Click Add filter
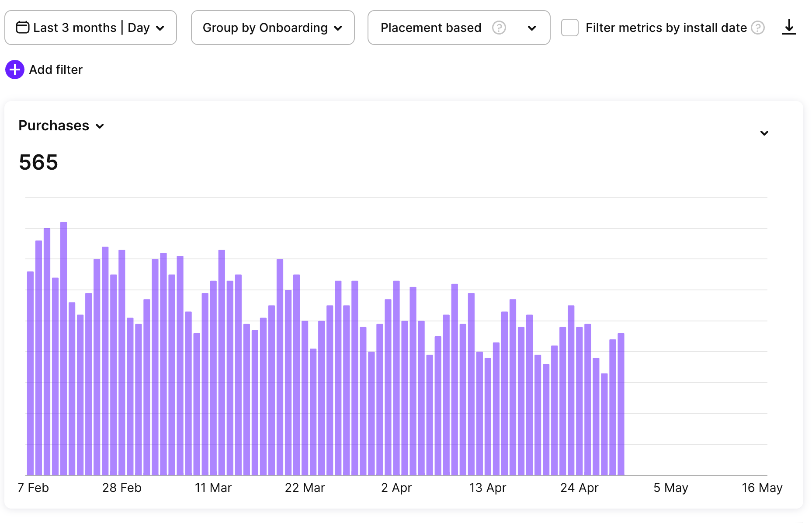 [x=56, y=69]
